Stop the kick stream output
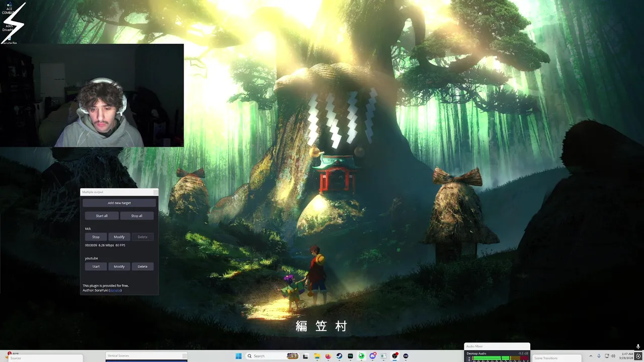 click(x=96, y=237)
